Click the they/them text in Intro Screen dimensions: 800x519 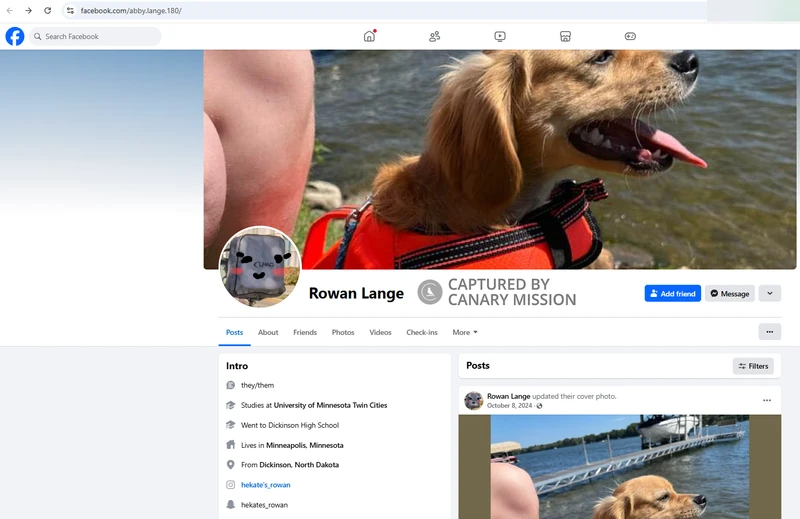[x=258, y=385]
